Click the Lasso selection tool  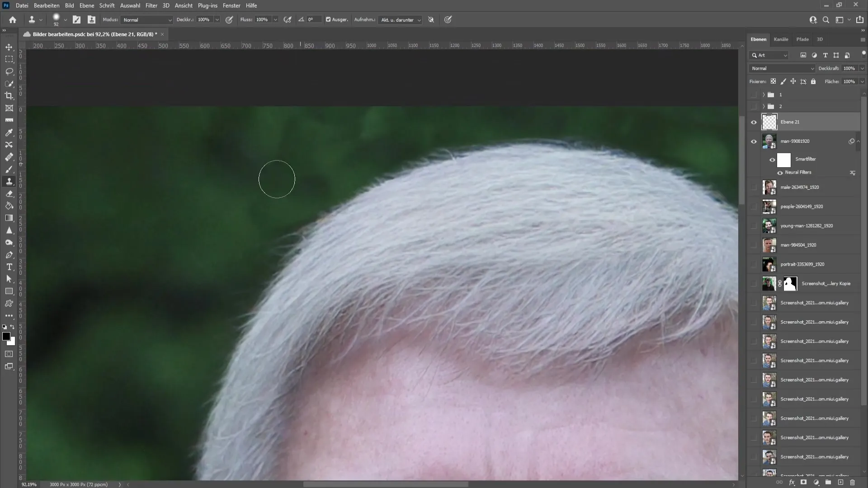(9, 71)
